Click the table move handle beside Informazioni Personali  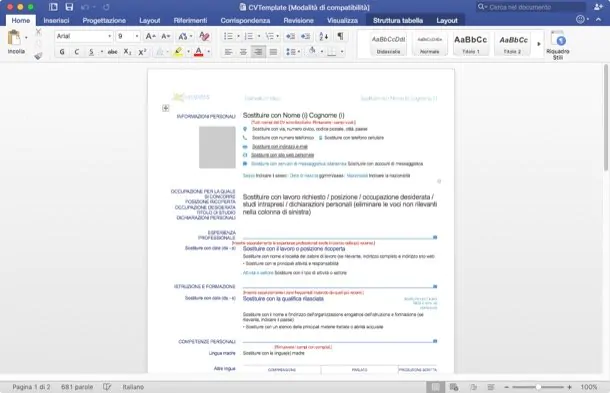165,108
